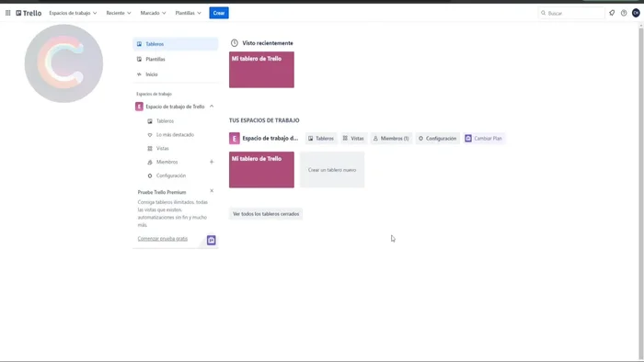This screenshot has width=644, height=362.
Task: Focus the Buscar search field
Action: [x=571, y=13]
